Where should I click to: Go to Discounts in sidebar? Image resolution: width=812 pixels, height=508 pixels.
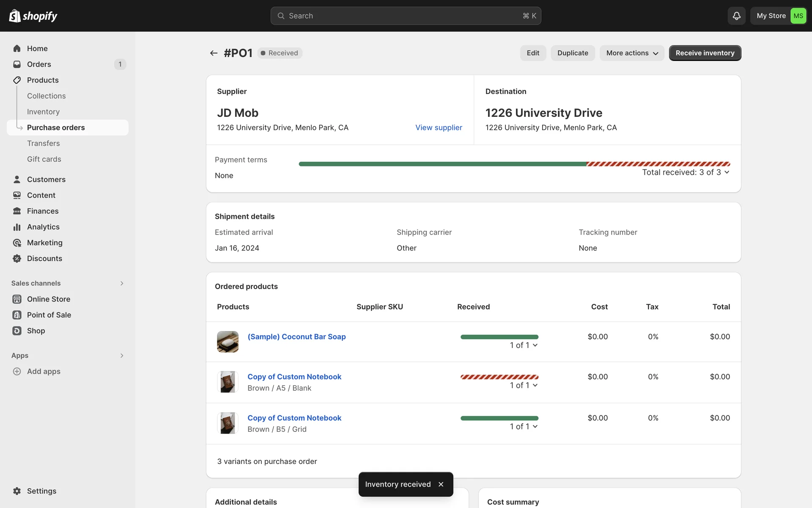44,259
